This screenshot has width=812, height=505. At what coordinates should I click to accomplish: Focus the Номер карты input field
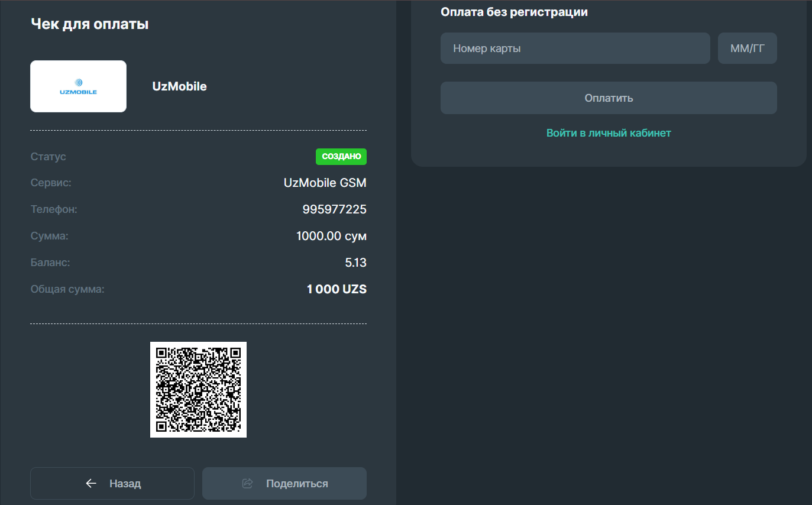click(575, 48)
